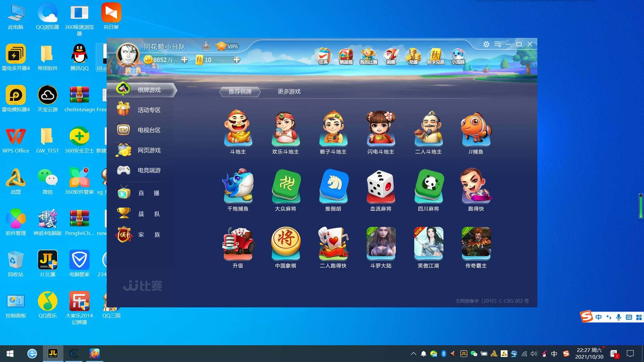Open the 任务 tasks icon
Image resolution: width=644 pixels, height=362 pixels.
tap(323, 56)
